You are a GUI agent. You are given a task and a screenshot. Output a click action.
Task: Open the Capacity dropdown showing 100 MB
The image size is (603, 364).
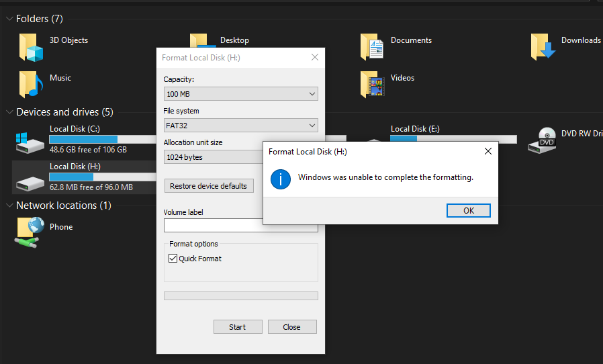coord(241,94)
